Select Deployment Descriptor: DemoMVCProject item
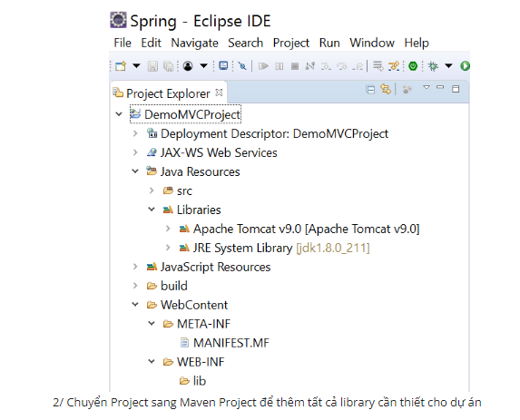520x420 pixels. pos(268,133)
